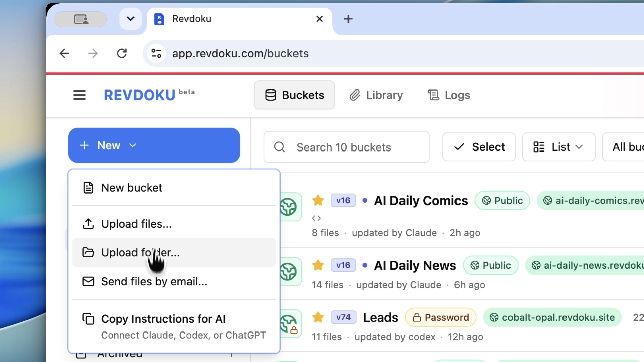Click the browser profile window button
Image resolution: width=644 pixels, height=362 pixels.
80,19
